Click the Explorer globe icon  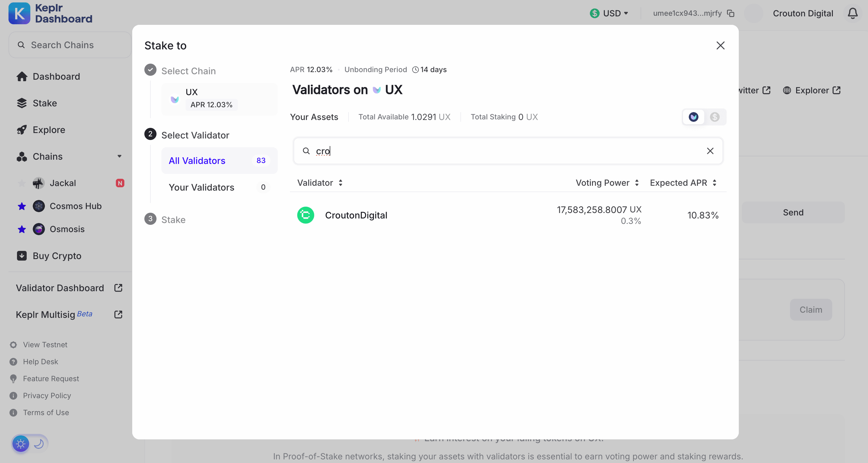(x=787, y=90)
